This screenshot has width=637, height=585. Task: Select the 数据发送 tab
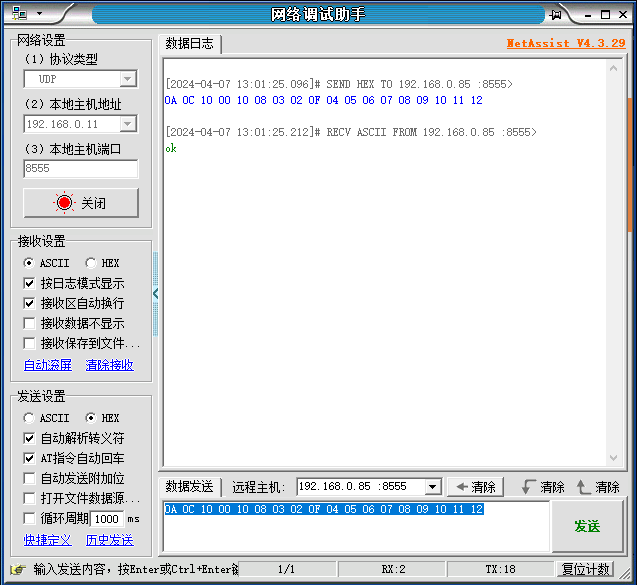coord(189,487)
